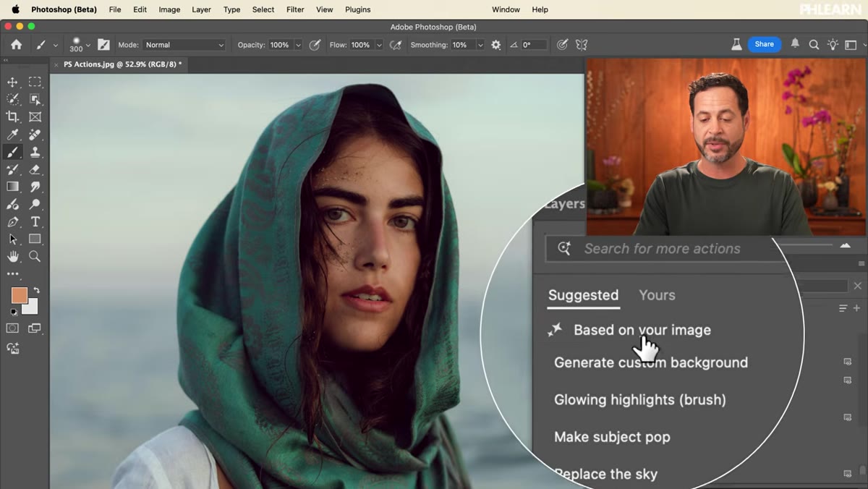Click the foreground color swatch

19,295
